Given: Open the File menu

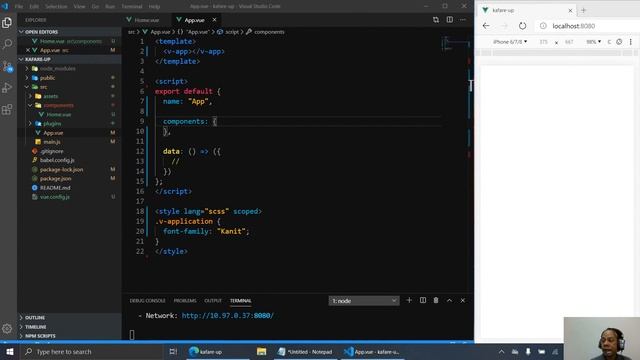Looking at the screenshot, I should (x=19, y=7).
